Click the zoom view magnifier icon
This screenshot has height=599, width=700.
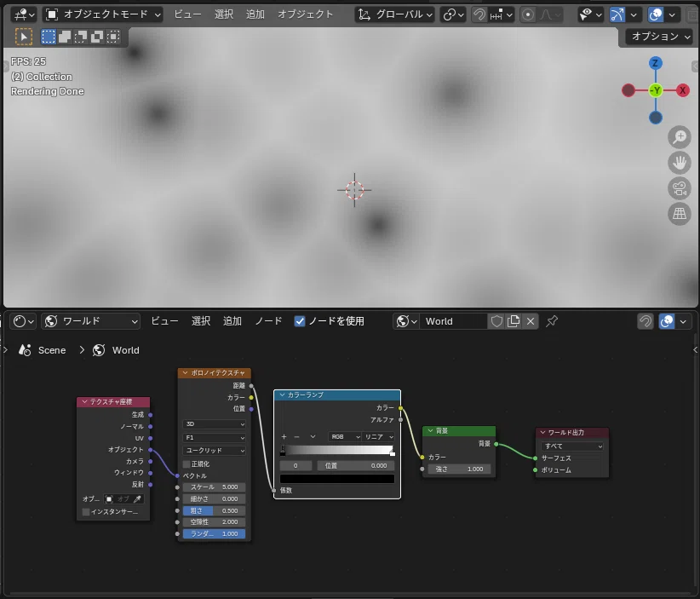(x=680, y=137)
